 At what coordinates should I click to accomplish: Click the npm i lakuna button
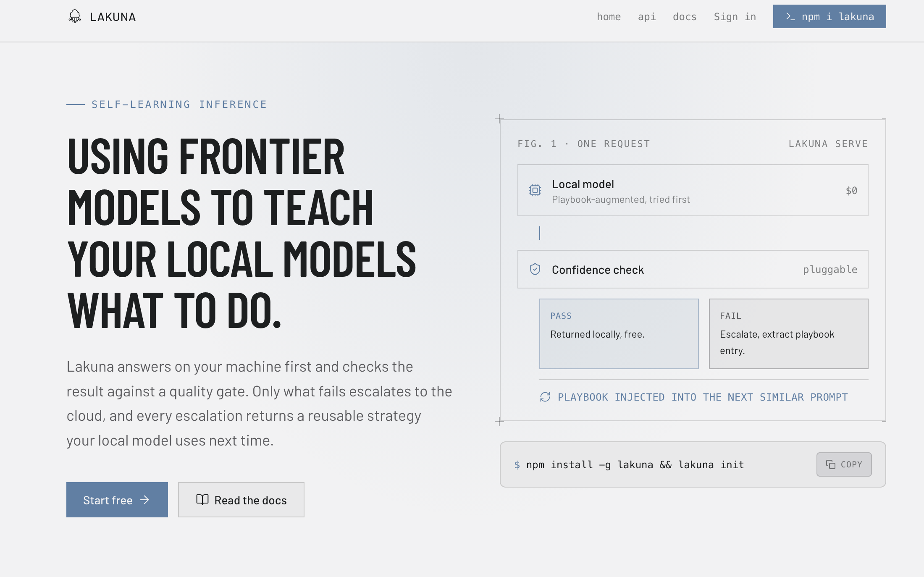tap(829, 16)
